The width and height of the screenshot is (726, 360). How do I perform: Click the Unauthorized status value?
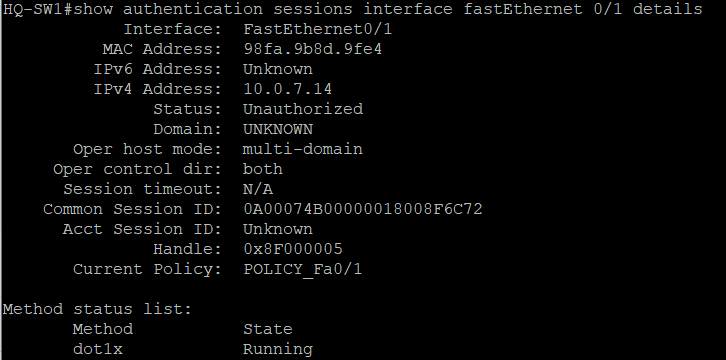(303, 109)
